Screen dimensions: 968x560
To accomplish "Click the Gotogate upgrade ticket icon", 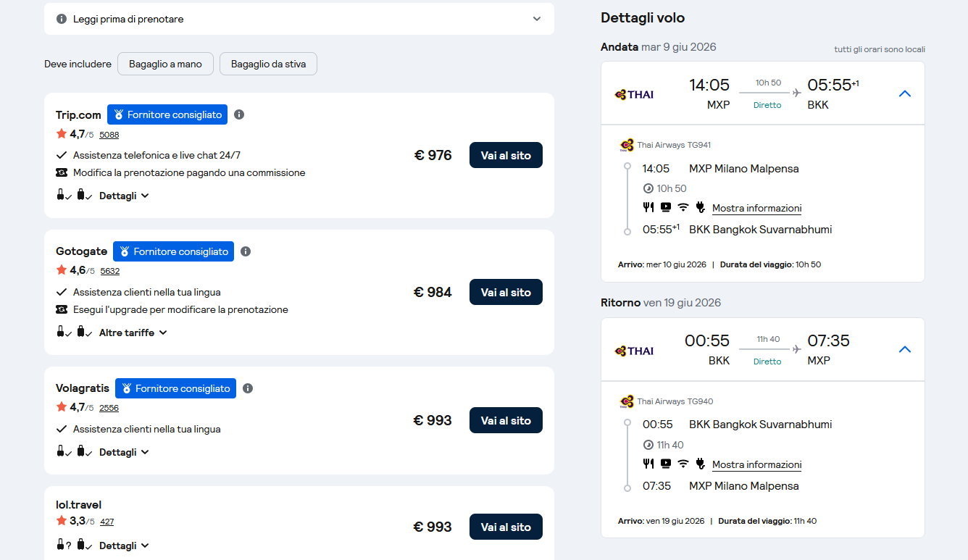I will 62,309.
